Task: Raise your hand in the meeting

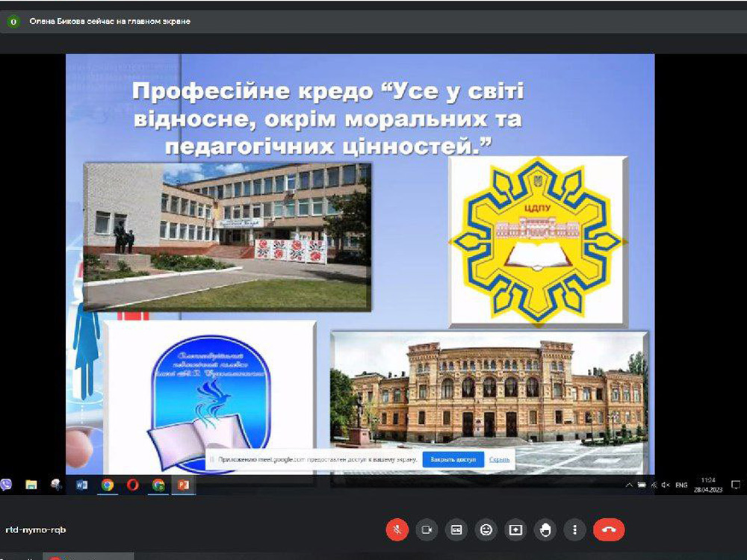Action: [x=545, y=529]
